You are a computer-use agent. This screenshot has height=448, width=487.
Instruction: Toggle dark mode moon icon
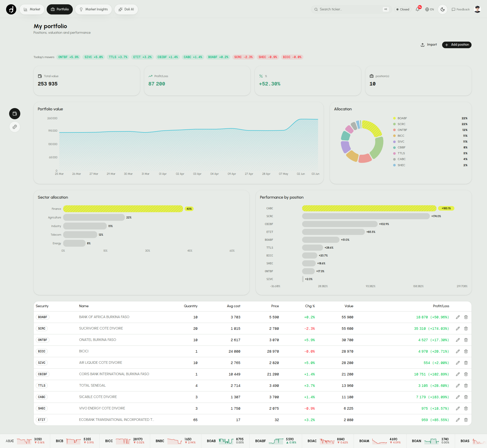pyautogui.click(x=443, y=9)
